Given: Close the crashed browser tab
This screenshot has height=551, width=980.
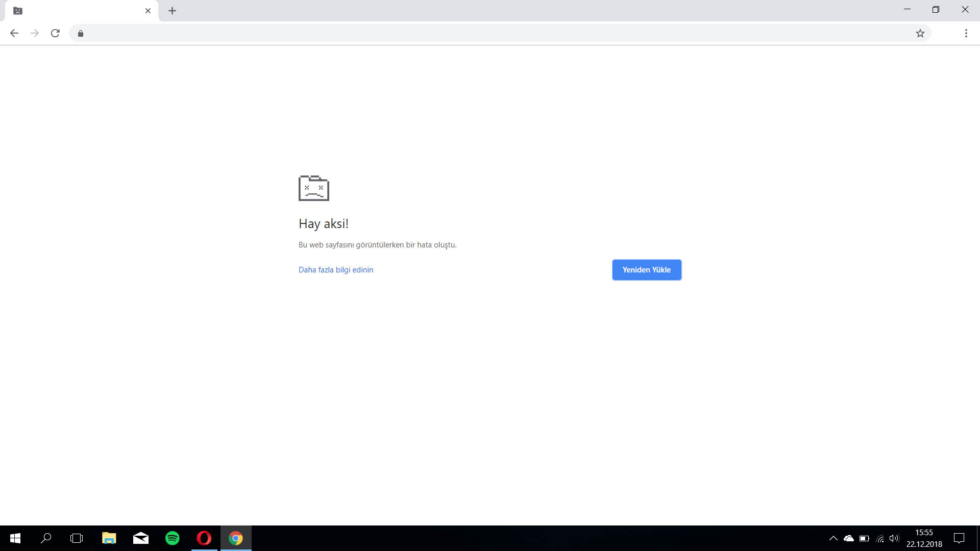Looking at the screenshot, I should 148,11.
